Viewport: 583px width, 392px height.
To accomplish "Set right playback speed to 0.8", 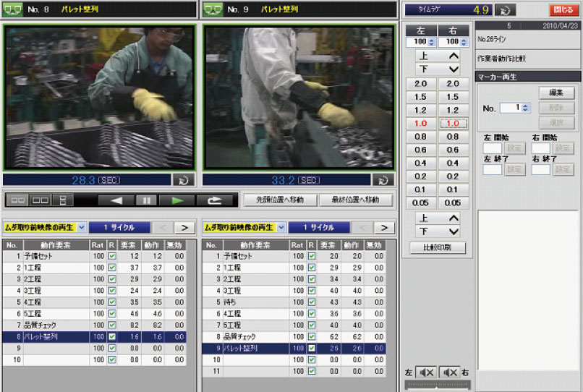I will tap(453, 137).
